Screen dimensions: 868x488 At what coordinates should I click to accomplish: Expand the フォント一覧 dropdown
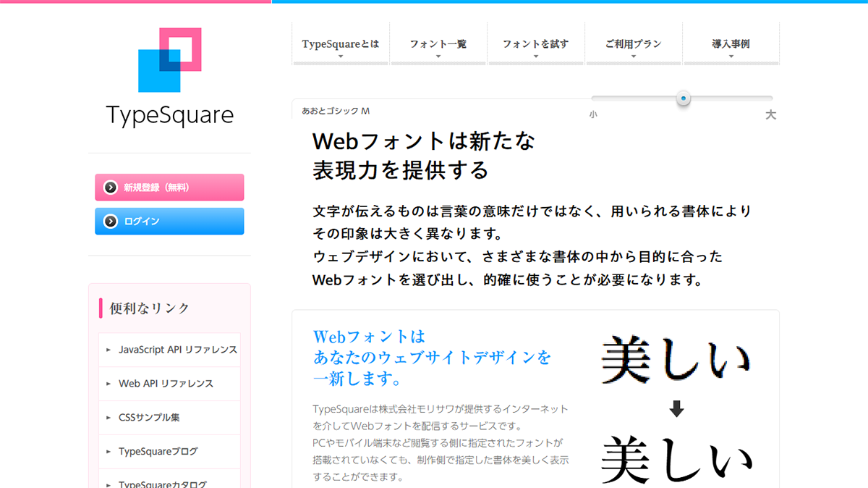pos(438,43)
